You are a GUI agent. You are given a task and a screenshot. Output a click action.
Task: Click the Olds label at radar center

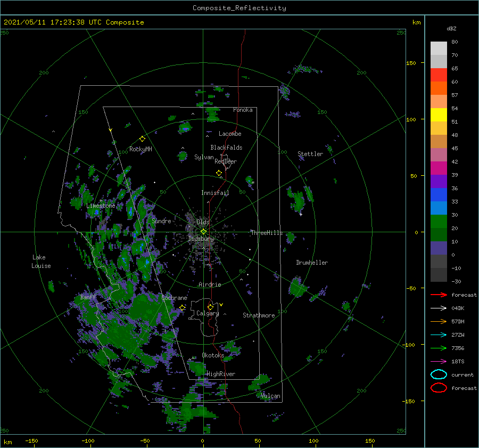coord(203,222)
